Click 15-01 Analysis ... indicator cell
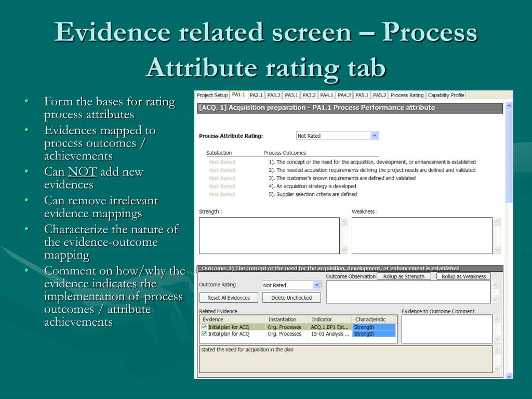 (330, 334)
